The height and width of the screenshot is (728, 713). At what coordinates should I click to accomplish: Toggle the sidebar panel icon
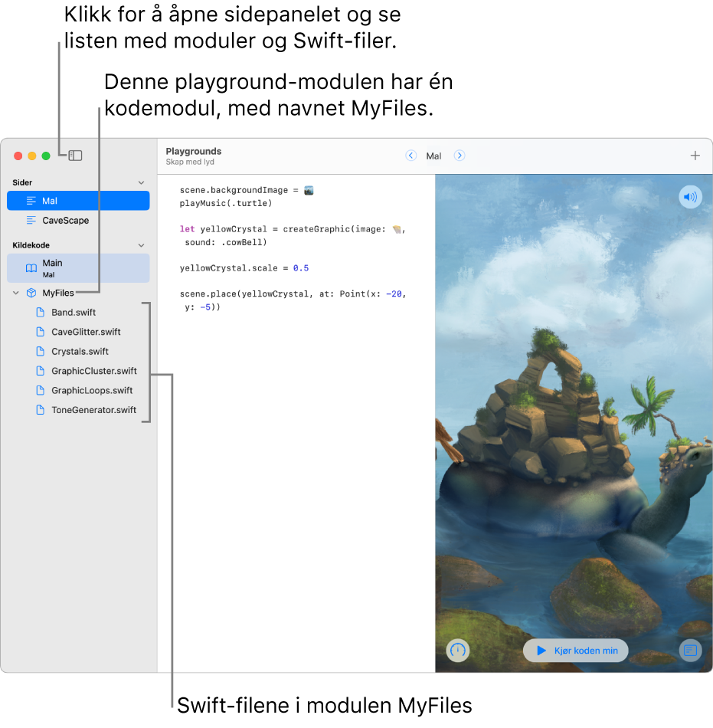pos(75,156)
